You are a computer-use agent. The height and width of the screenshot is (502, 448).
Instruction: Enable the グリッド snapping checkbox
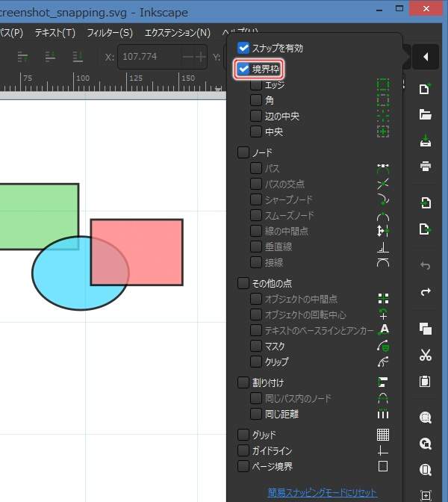click(243, 435)
